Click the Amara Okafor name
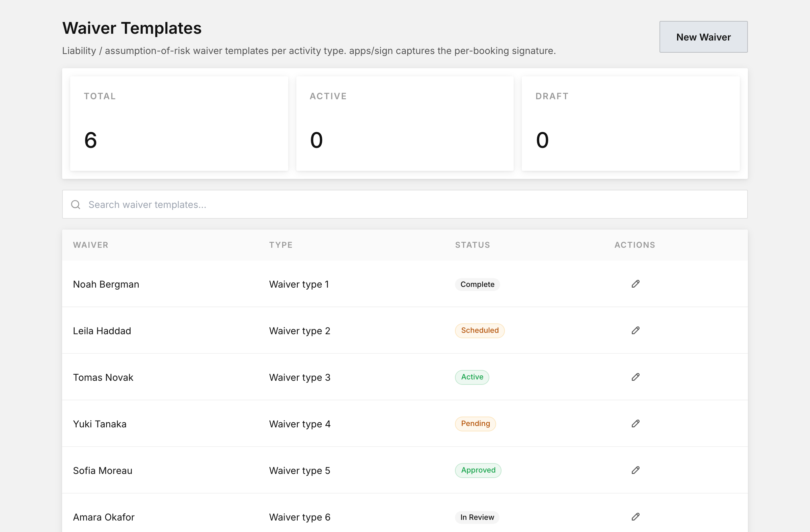 (x=104, y=517)
